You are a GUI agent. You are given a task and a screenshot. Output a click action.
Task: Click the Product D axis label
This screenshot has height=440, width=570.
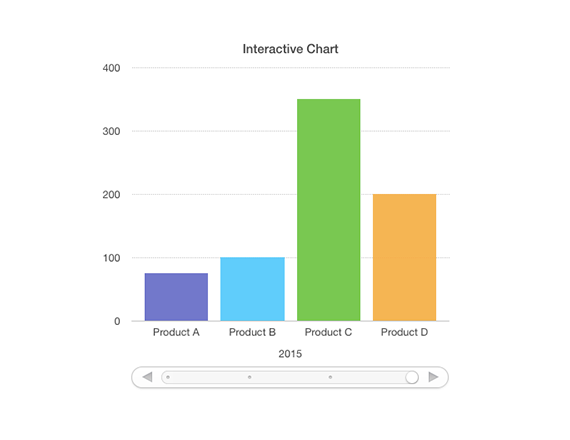click(x=404, y=332)
